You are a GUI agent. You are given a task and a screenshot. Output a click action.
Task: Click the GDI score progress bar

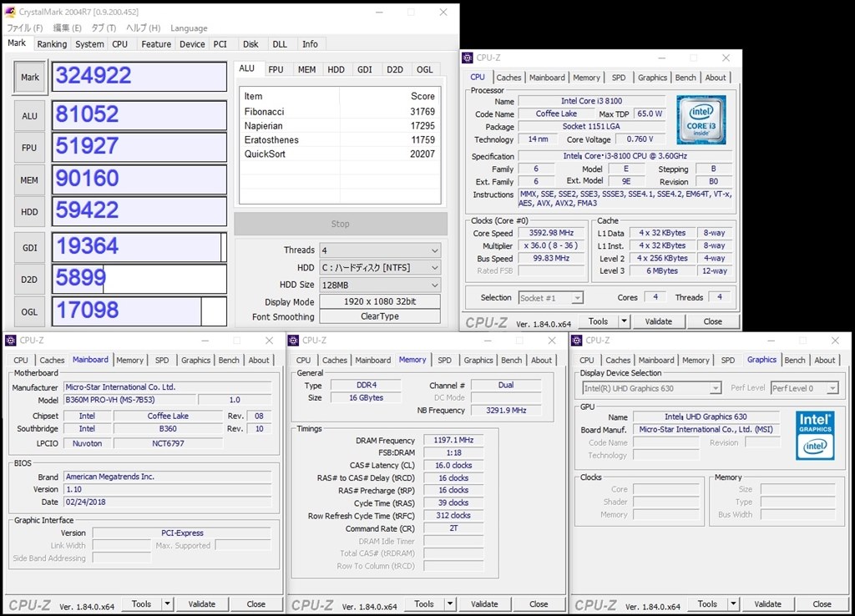click(x=139, y=247)
